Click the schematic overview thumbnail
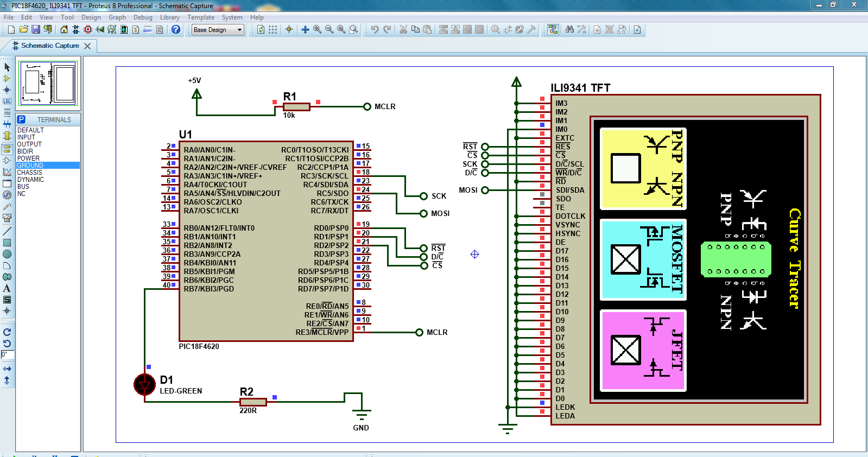This screenshot has height=457, width=868. [48, 84]
